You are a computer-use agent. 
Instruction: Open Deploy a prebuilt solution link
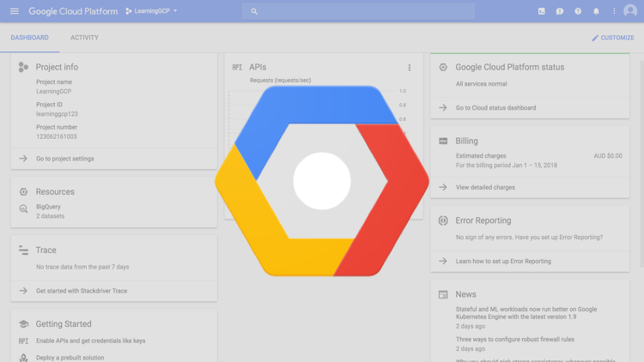[x=70, y=358]
